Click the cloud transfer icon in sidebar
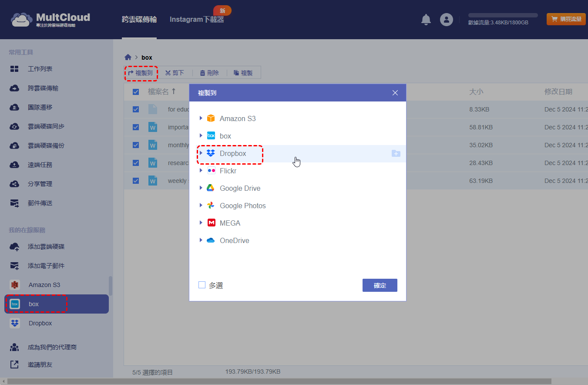The width and height of the screenshot is (588, 385). click(14, 88)
